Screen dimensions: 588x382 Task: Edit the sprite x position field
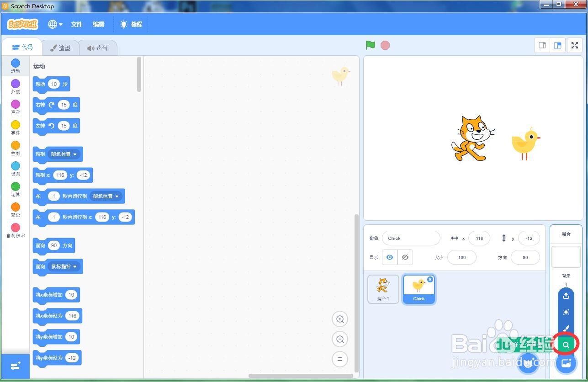[x=479, y=238]
